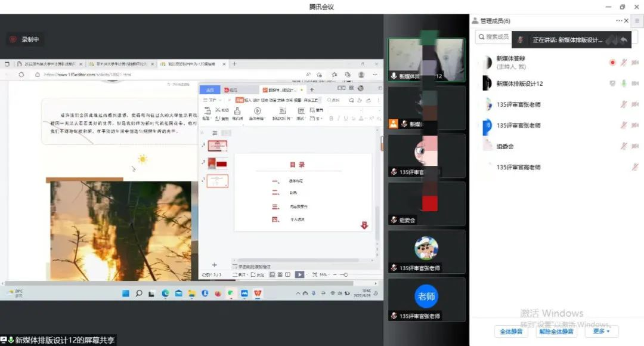The width and height of the screenshot is (644, 346).
Task: Toggle microphone of blue-avatar 135评审官张老师 row
Action: (624, 125)
